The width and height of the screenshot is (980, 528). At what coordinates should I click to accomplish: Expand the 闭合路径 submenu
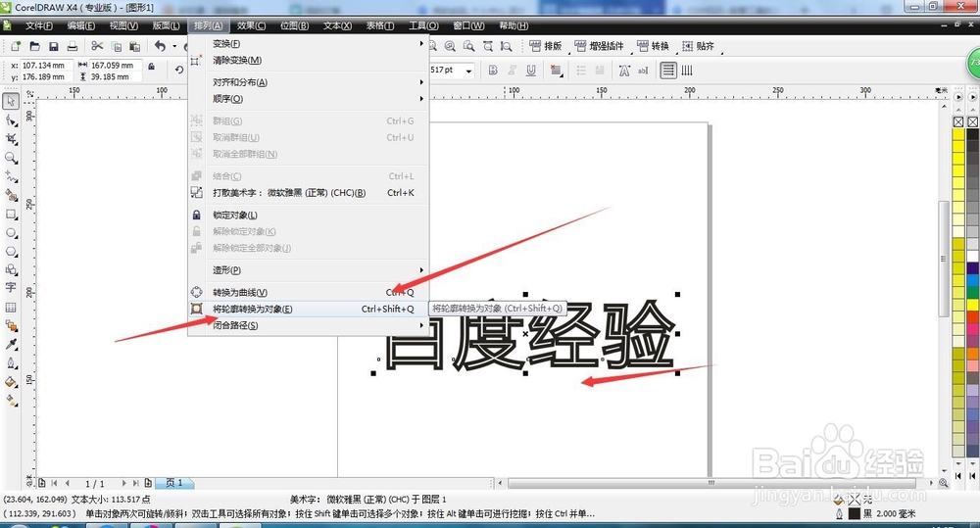308,325
